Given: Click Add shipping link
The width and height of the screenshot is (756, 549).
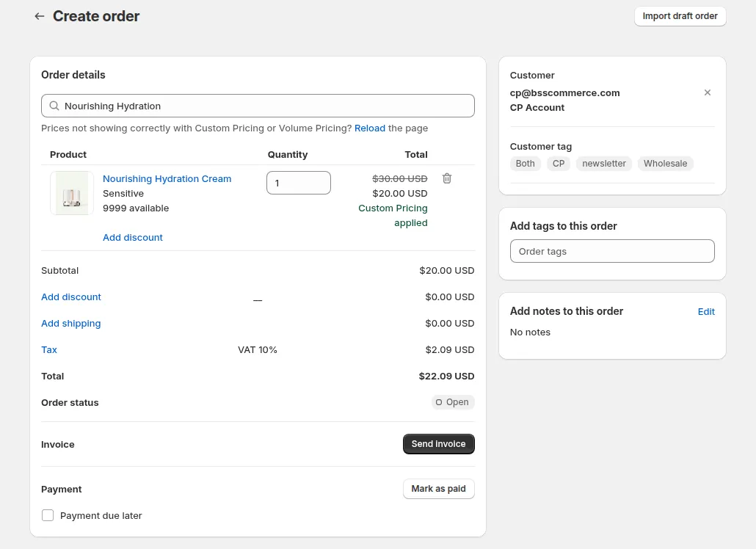Looking at the screenshot, I should [x=71, y=324].
